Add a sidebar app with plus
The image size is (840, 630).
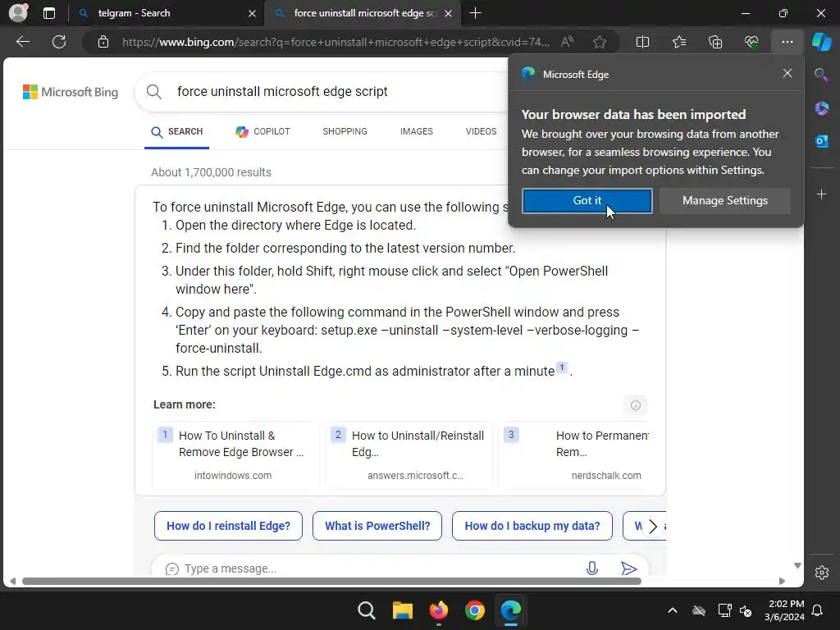coord(821,194)
